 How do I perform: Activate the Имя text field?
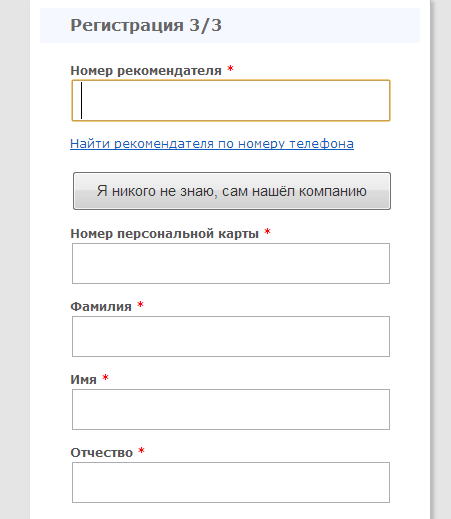(231, 409)
